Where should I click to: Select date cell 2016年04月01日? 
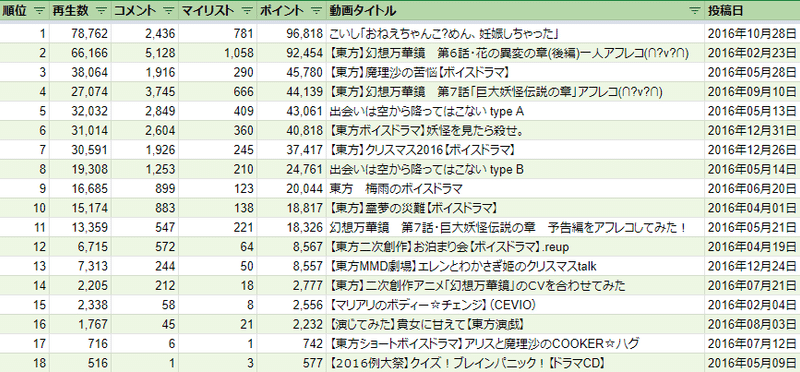752,208
